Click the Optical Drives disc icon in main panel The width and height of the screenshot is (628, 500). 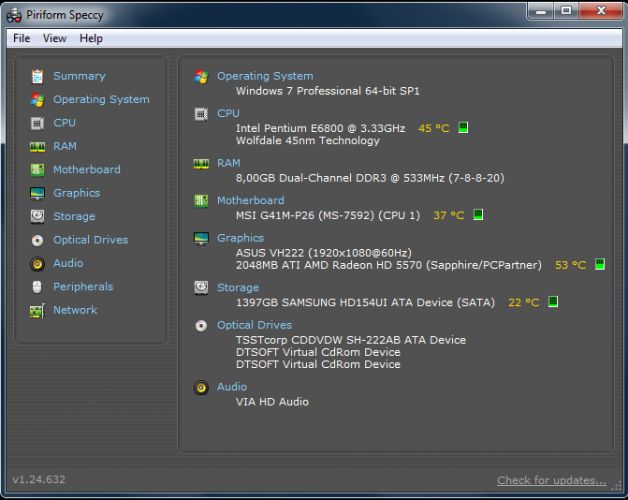click(x=201, y=326)
